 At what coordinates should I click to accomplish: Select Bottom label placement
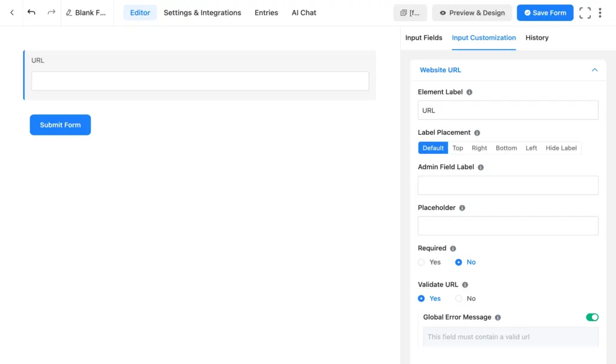[506, 148]
